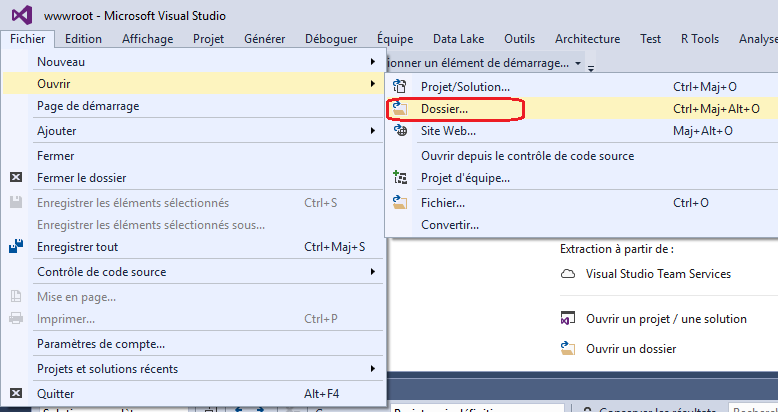Open the Déboguer menu
The image size is (778, 412).
(329, 39)
